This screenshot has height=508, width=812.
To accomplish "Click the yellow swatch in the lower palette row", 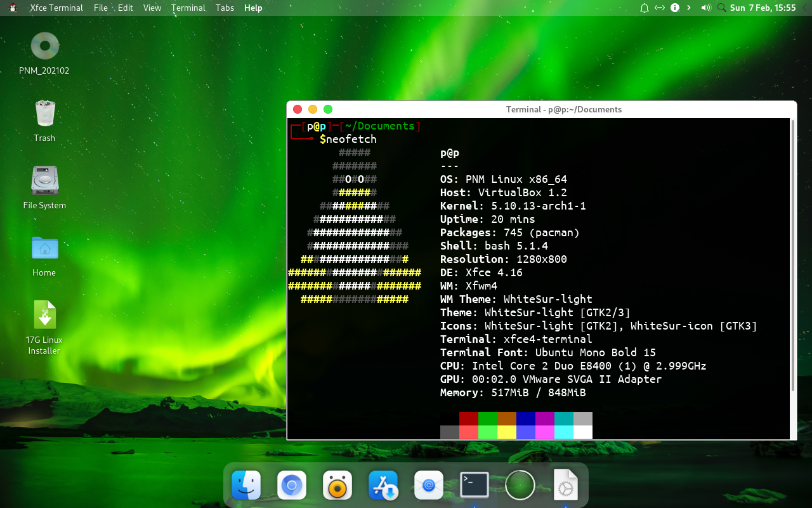I will 507,432.
